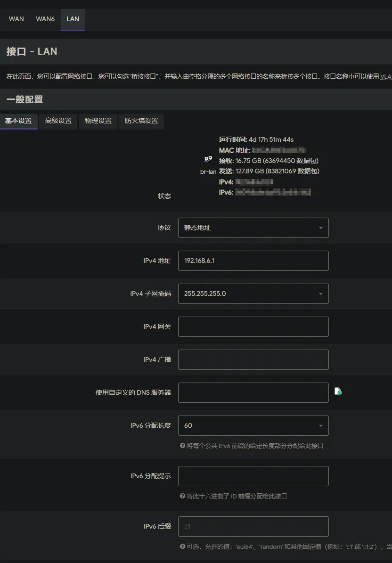392x563 pixels.
Task: Switch to the WAN interface tab
Action: tap(16, 19)
